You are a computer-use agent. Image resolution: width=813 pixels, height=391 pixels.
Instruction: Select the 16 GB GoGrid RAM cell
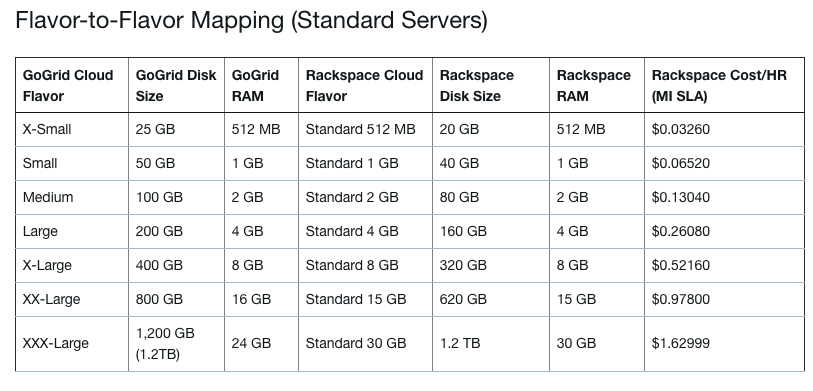[x=261, y=299]
